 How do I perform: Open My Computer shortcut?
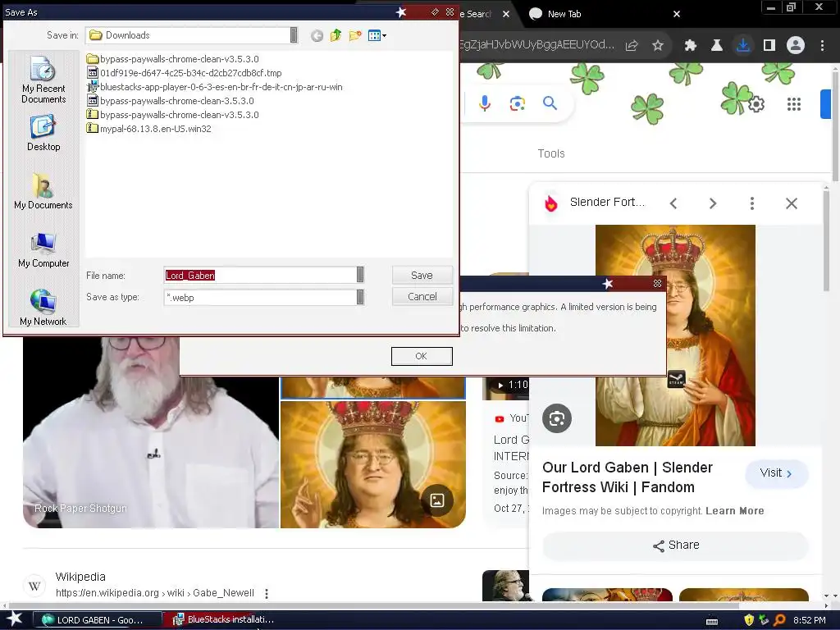43,249
